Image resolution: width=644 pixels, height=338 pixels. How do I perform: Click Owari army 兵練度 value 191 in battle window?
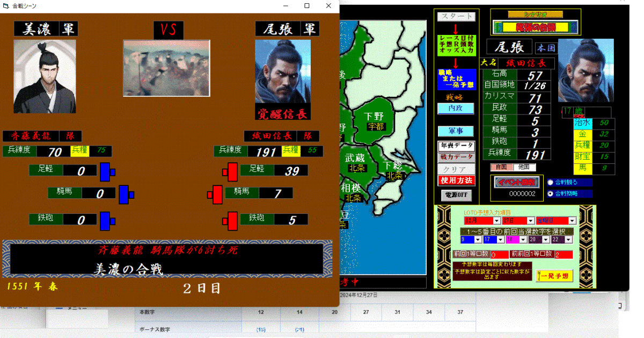click(x=265, y=152)
